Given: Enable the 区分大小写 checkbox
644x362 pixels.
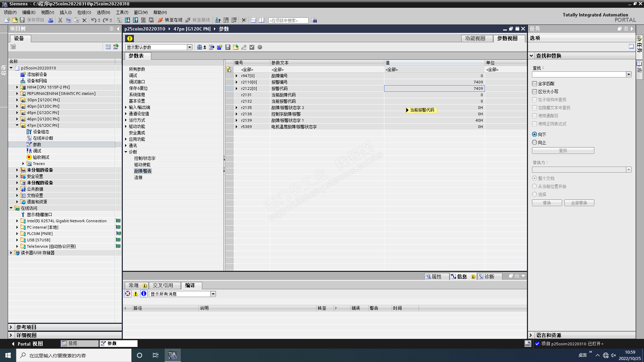Looking at the screenshot, I should (x=535, y=92).
